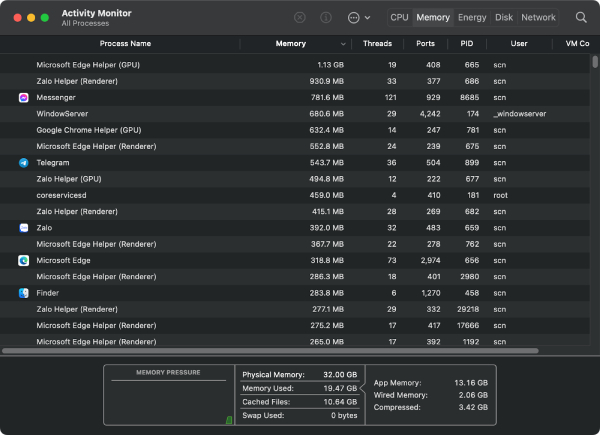Sort by the PID column header
The width and height of the screenshot is (600, 435).
point(466,44)
